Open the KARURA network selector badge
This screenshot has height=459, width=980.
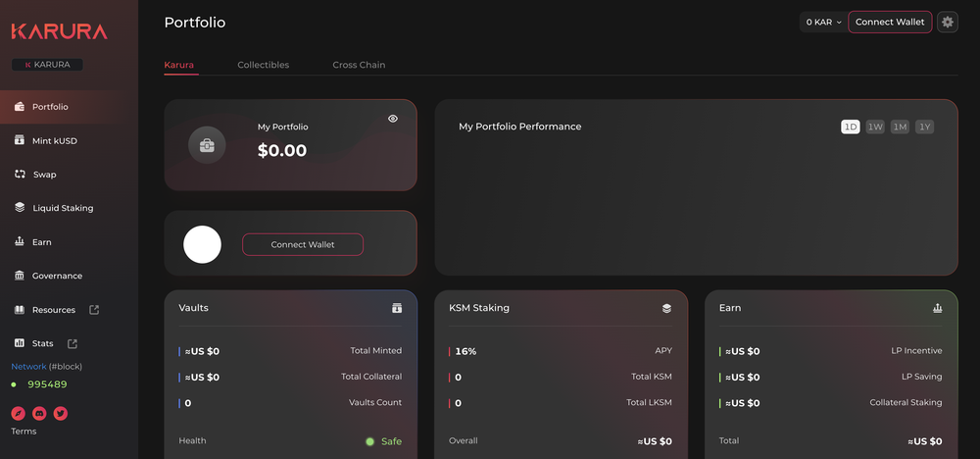click(47, 65)
